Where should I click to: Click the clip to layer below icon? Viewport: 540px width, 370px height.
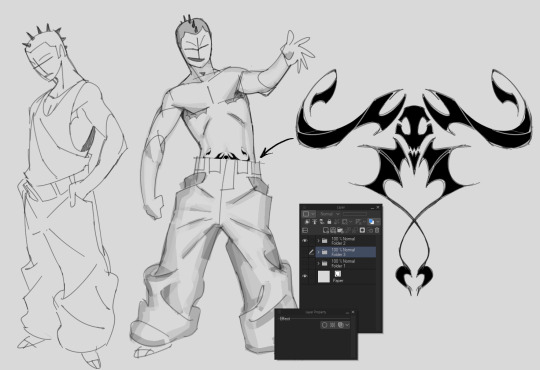click(x=307, y=222)
